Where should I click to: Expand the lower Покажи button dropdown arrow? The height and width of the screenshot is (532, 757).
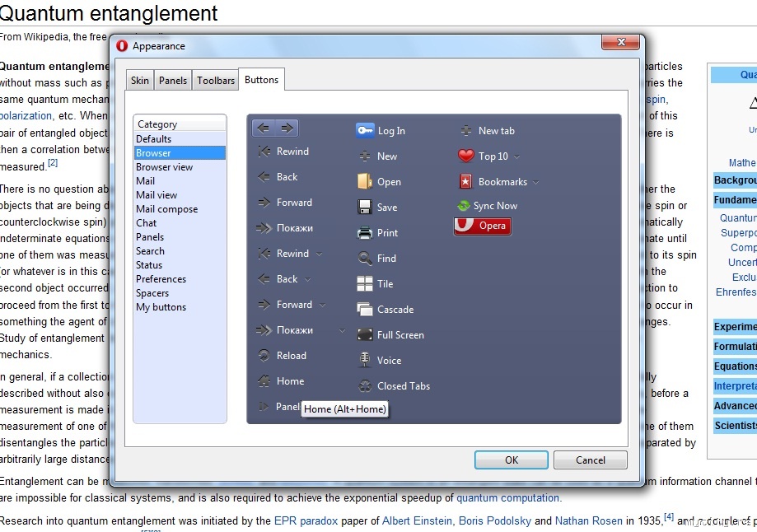(342, 330)
